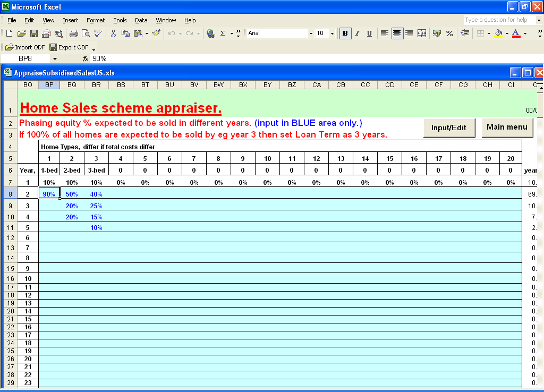Image resolution: width=544 pixels, height=392 pixels.
Task: Click the Name Box showing BP8
Action: (27, 58)
